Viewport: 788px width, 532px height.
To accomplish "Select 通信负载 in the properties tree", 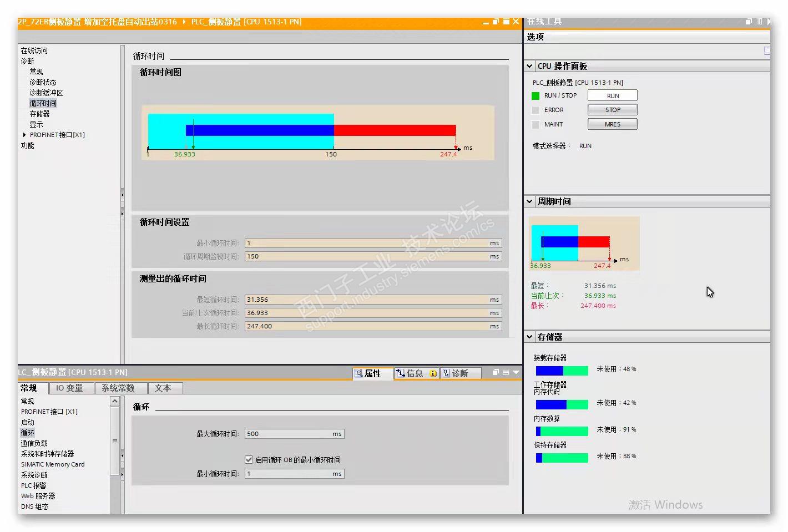I will 34,443.
